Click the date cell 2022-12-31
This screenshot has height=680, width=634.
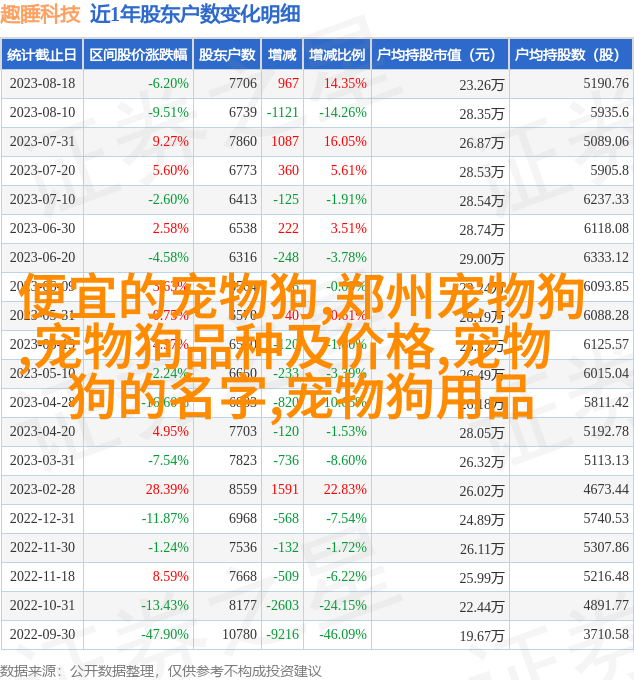point(42,519)
